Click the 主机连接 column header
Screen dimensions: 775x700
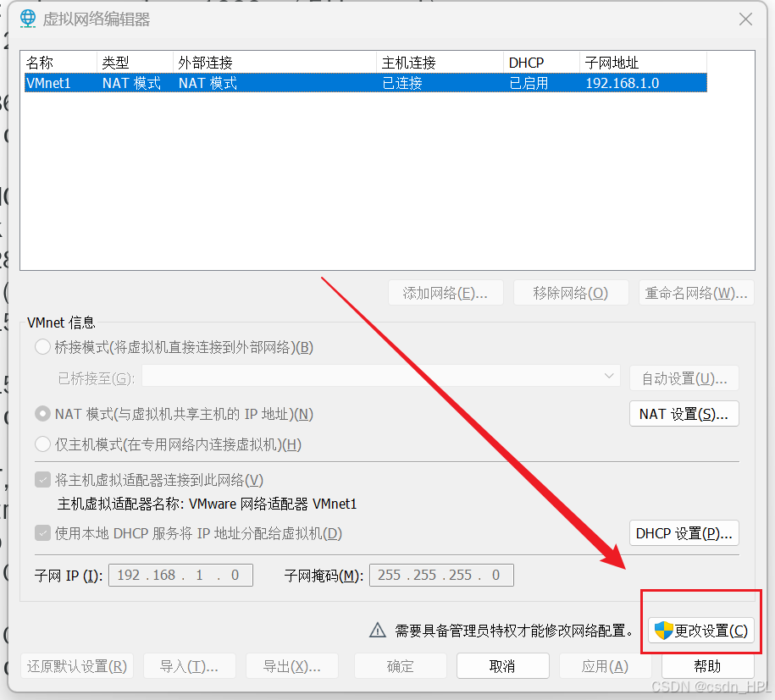pos(440,63)
